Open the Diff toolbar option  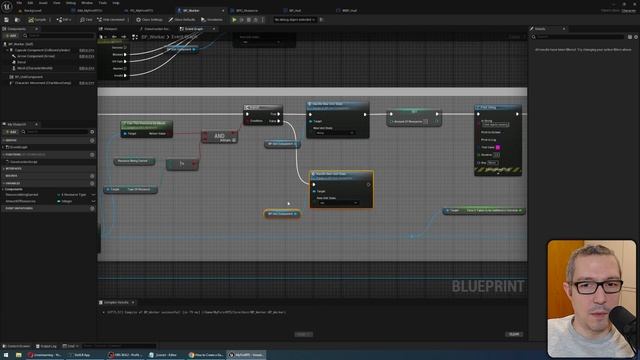(64, 20)
